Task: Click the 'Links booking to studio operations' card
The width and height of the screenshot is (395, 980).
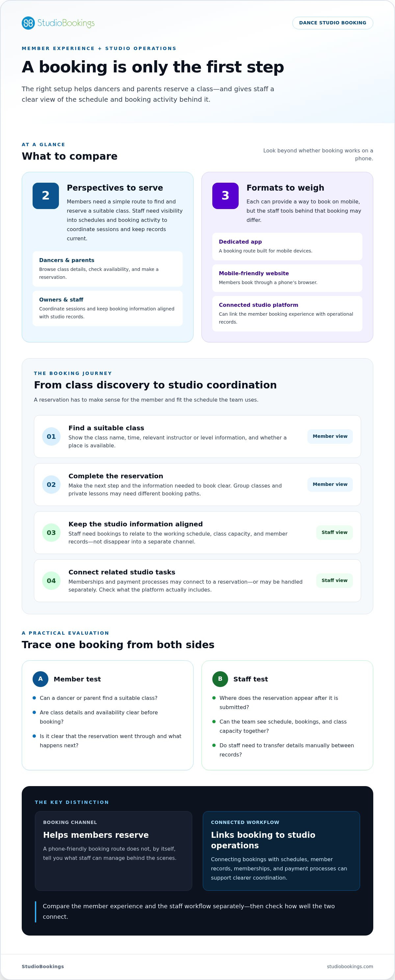Action: click(281, 851)
